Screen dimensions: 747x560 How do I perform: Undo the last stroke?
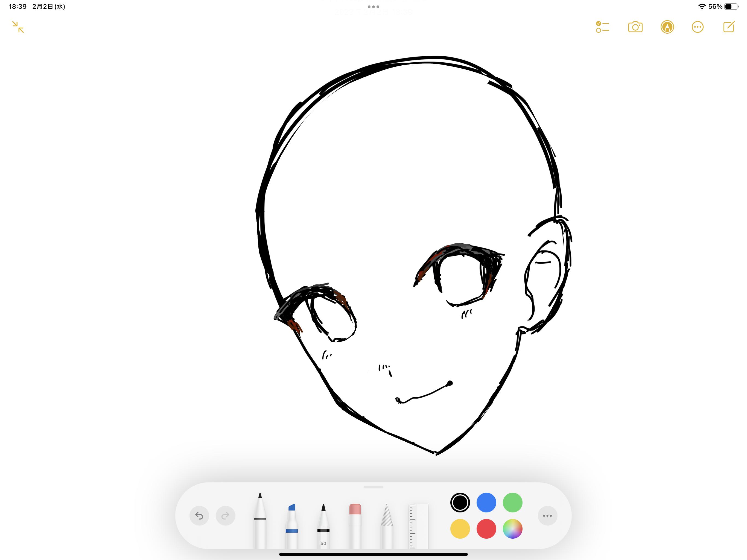[199, 516]
